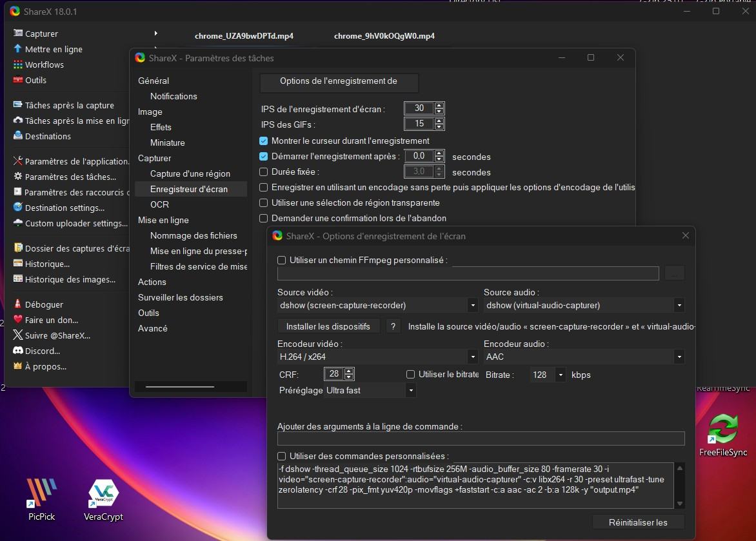This screenshot has width=756, height=541.
Task: Open Workflows colored grid icon
Action: pos(18,64)
